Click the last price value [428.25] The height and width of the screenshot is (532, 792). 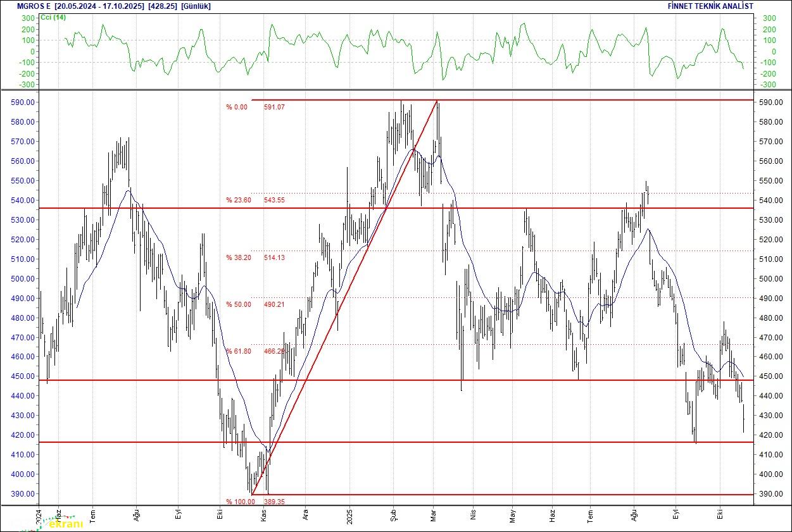pos(162,6)
